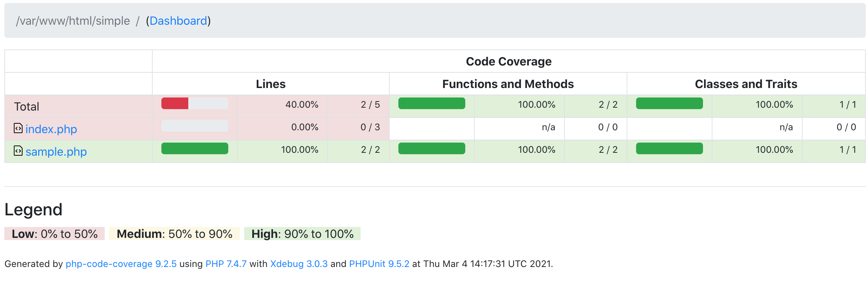The image size is (868, 299).
Task: Follow the Xdebug 3.0.3 link
Action: pos(299,264)
